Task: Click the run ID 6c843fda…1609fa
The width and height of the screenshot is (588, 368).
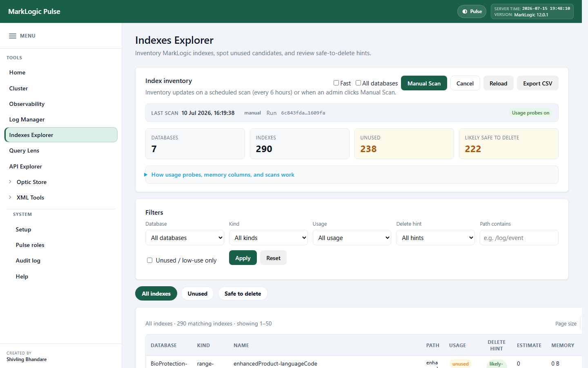Action: pos(303,113)
